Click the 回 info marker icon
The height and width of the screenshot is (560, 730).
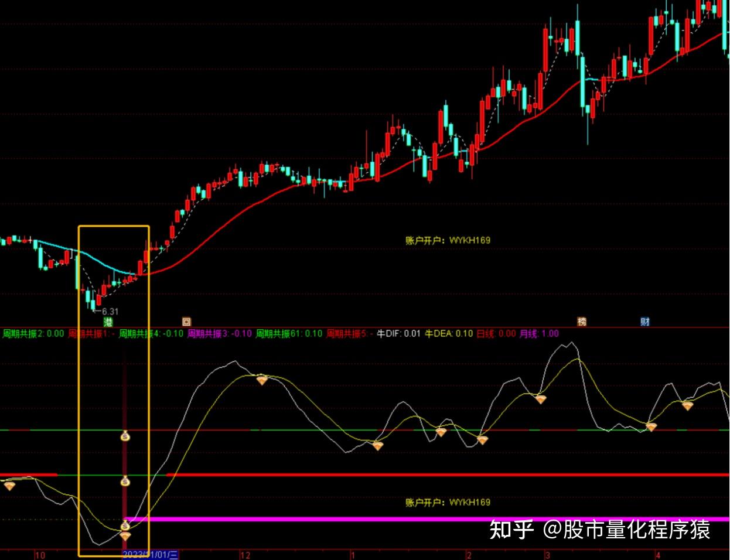pos(186,322)
